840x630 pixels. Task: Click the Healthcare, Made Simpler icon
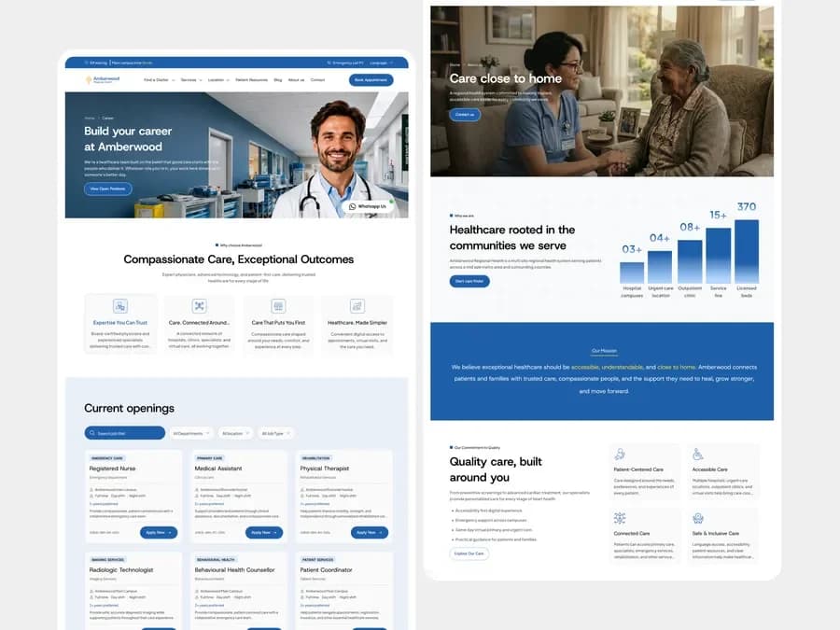coord(357,306)
